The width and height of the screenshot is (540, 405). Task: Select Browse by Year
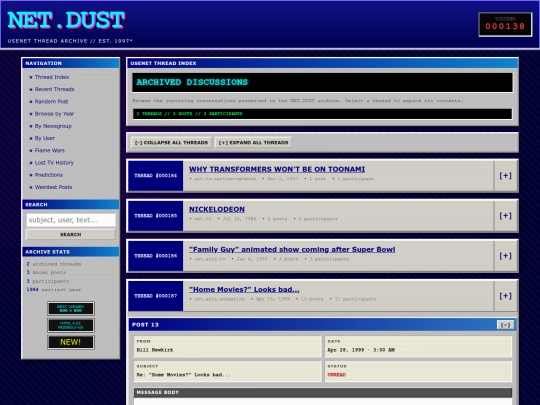[54, 114]
